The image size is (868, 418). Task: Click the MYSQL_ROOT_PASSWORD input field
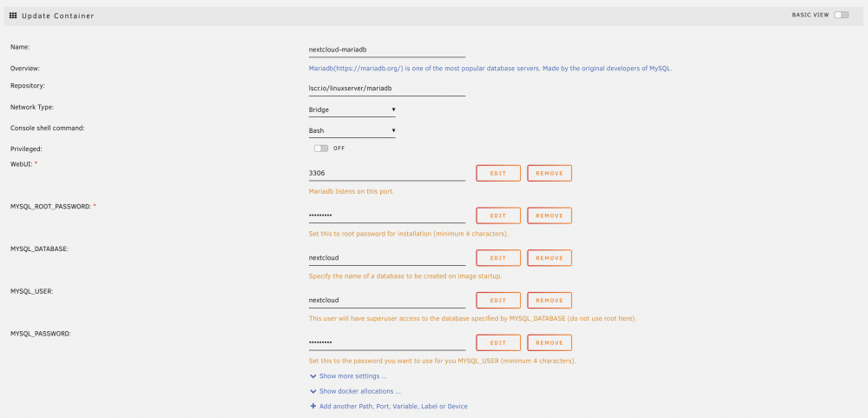pos(387,216)
